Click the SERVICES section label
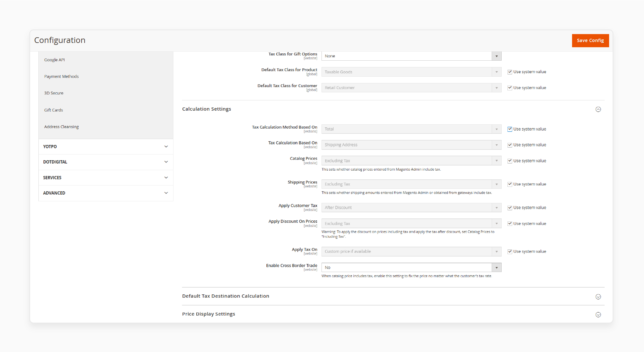The image size is (644, 352). click(52, 178)
